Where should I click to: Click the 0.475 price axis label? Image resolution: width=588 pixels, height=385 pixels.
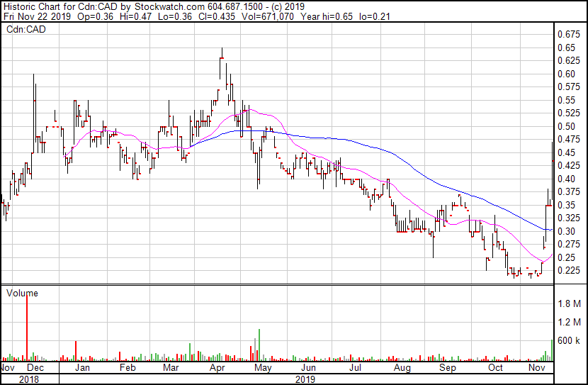tap(568, 139)
